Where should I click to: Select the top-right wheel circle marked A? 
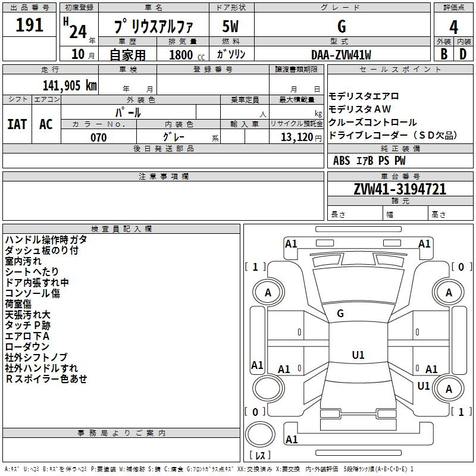pyautogui.click(x=449, y=292)
